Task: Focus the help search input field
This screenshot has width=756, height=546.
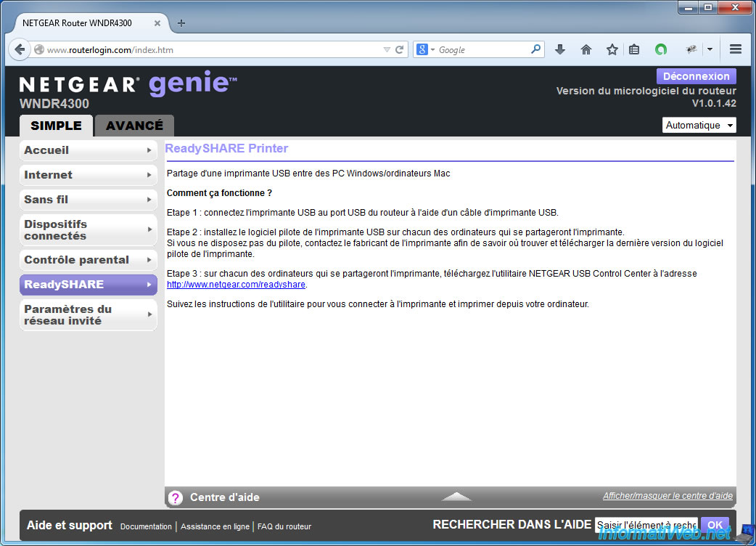Action: point(646,525)
